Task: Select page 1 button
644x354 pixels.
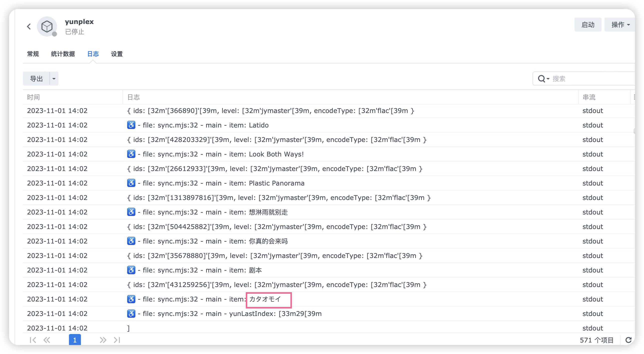Action: pyautogui.click(x=75, y=340)
